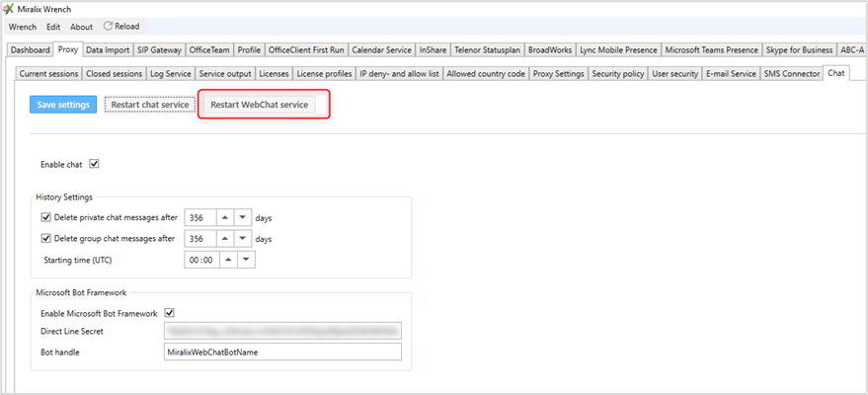Decrease group chat days with down arrow
The image size is (868, 395).
pyautogui.click(x=243, y=239)
